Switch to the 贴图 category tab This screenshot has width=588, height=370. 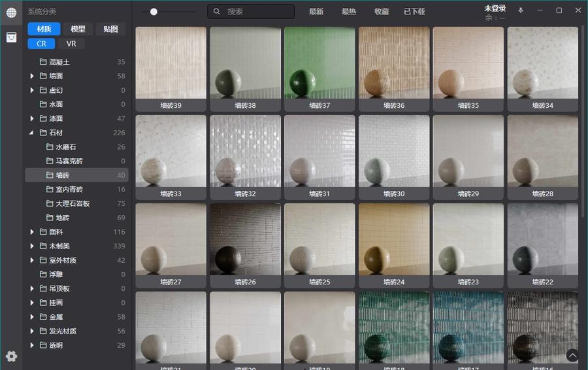click(110, 29)
